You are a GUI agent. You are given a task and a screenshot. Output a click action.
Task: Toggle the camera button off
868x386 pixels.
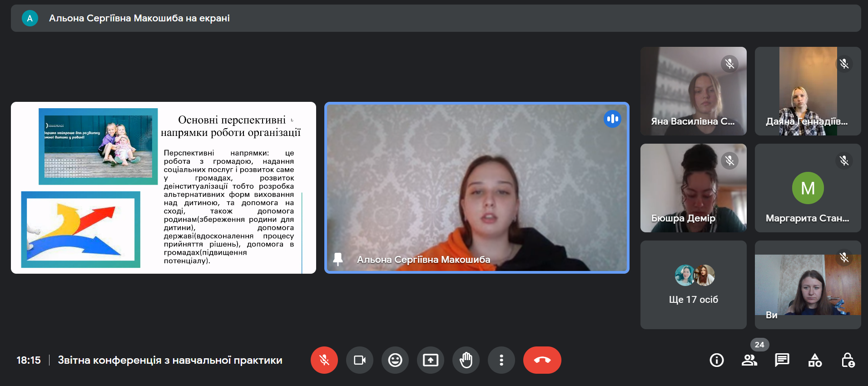point(359,360)
